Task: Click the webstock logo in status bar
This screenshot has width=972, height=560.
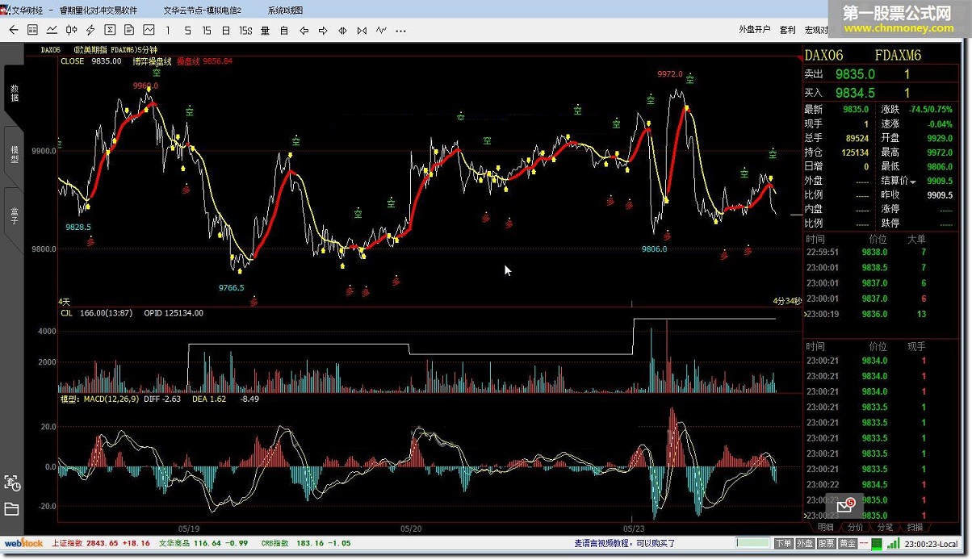Action: [23, 543]
